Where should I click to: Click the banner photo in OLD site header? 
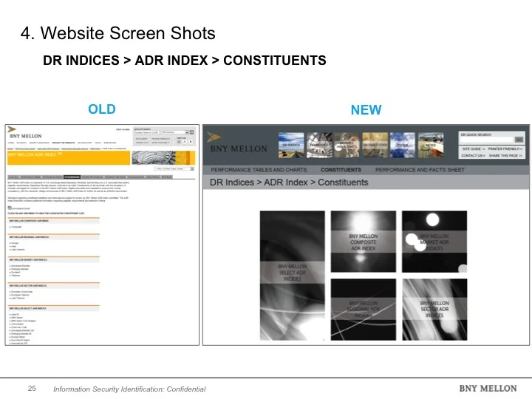click(x=163, y=158)
